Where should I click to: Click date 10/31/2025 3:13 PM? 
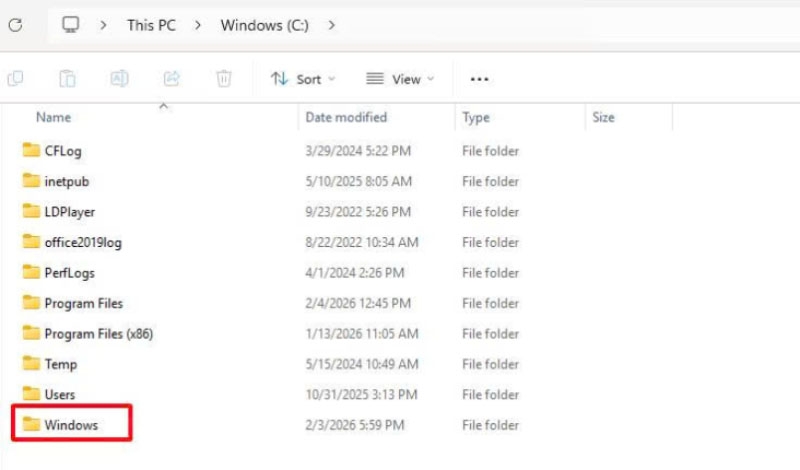click(x=361, y=394)
